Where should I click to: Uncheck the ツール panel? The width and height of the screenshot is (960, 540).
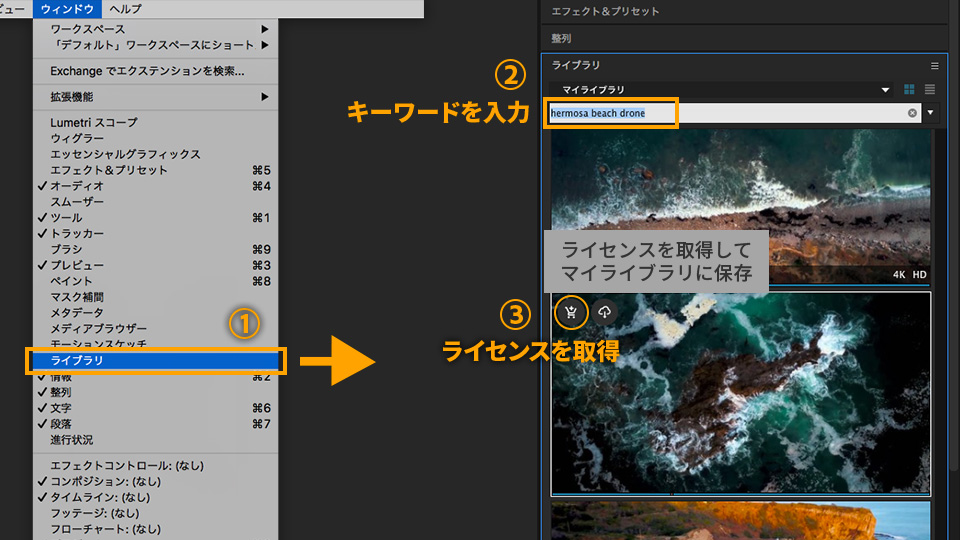pyautogui.click(x=156, y=218)
